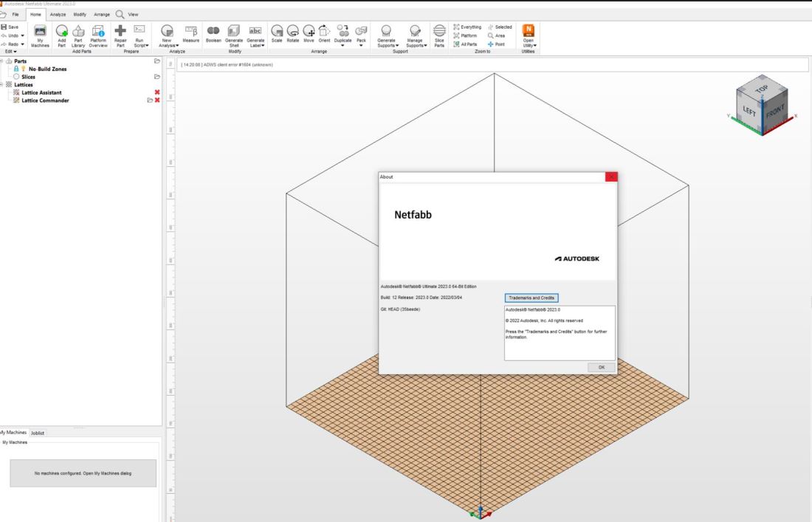Close the About dialog
The image size is (812, 522).
click(611, 176)
